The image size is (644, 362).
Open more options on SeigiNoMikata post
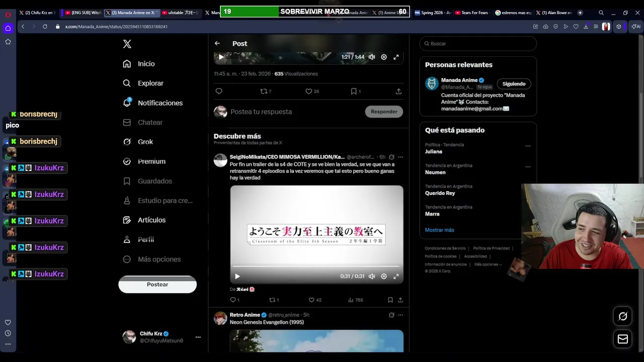coord(400,157)
